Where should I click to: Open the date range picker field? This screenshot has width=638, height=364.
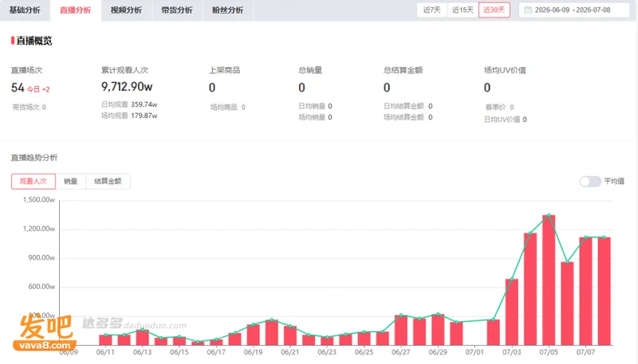click(574, 10)
